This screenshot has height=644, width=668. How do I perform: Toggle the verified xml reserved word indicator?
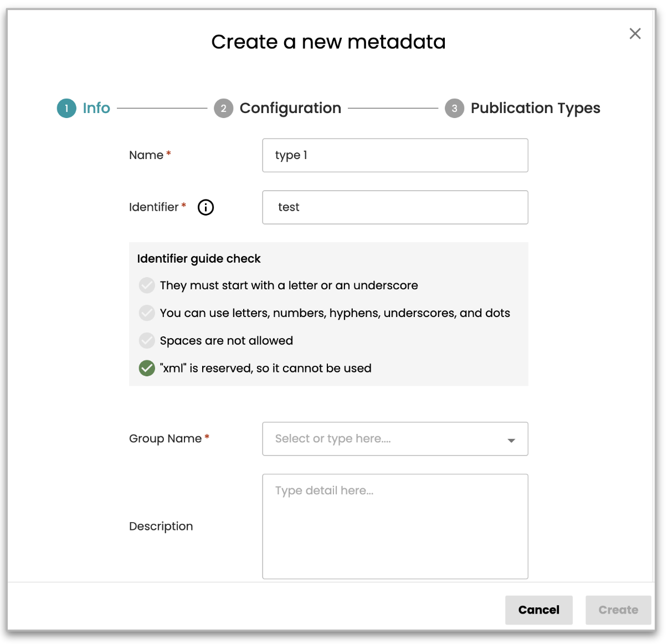(x=147, y=368)
